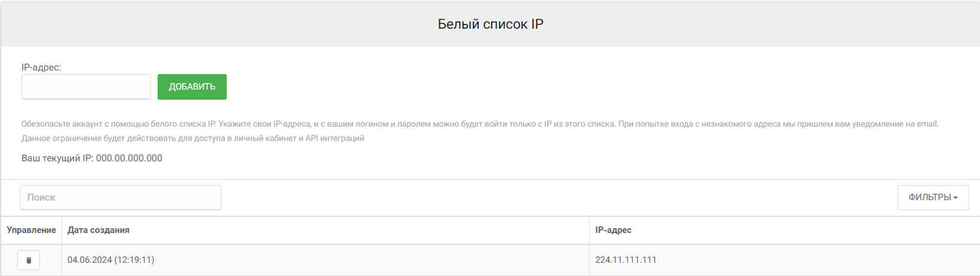Image resolution: width=980 pixels, height=276 pixels.
Task: Focus the IP-адрес input field
Action: (86, 87)
